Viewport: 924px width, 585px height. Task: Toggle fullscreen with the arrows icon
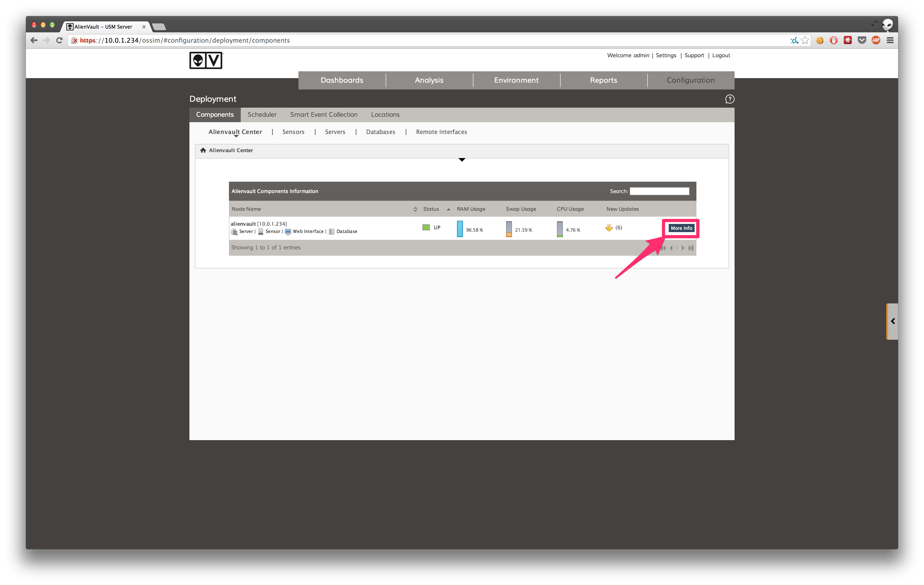point(874,24)
